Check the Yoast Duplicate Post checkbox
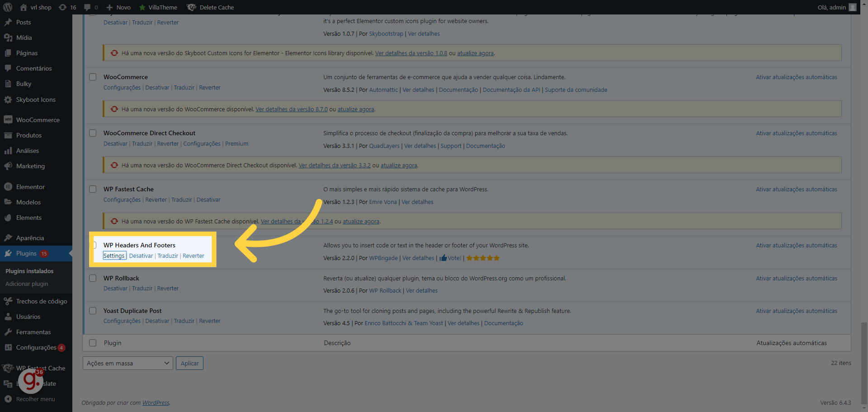The image size is (868, 412). (93, 311)
